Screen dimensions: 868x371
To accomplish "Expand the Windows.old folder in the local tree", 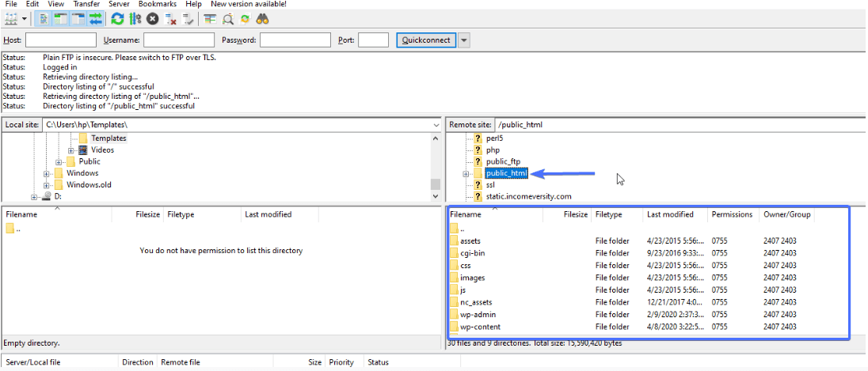I will click(x=47, y=185).
